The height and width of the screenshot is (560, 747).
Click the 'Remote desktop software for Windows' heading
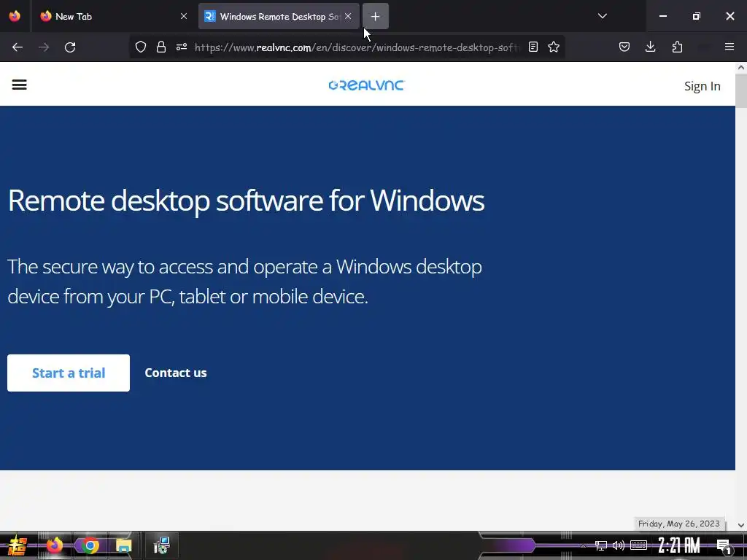246,201
